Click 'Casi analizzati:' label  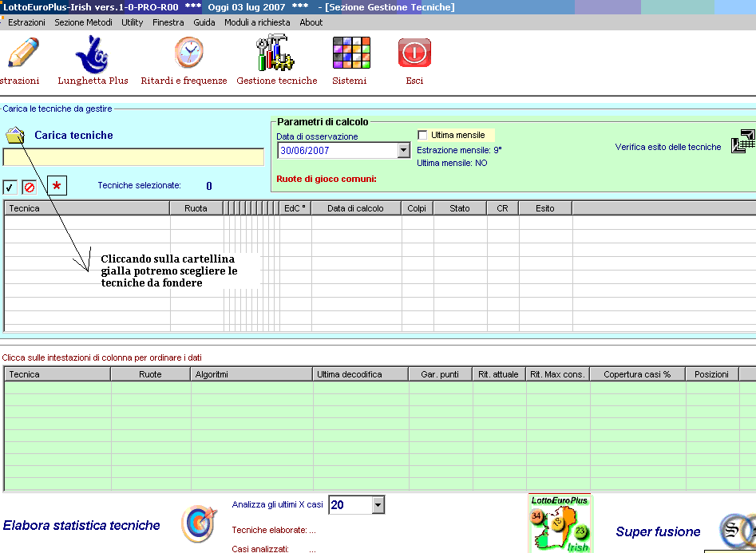[260, 549]
